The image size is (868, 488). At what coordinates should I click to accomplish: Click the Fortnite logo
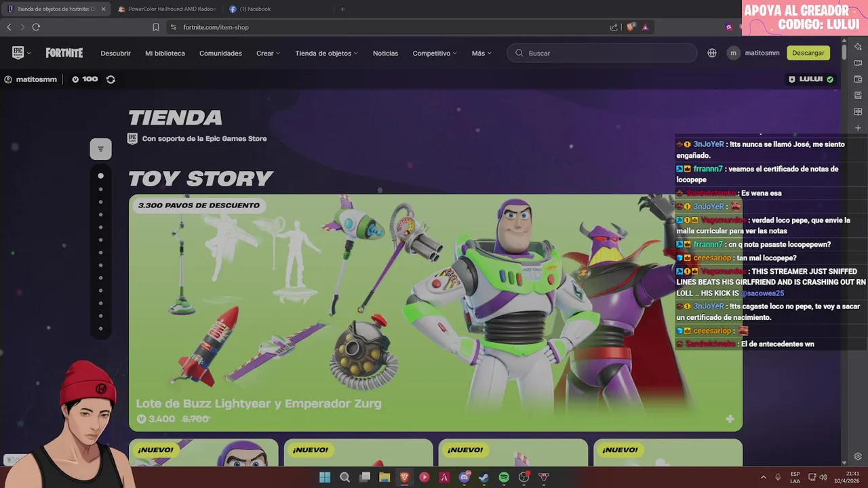point(64,53)
